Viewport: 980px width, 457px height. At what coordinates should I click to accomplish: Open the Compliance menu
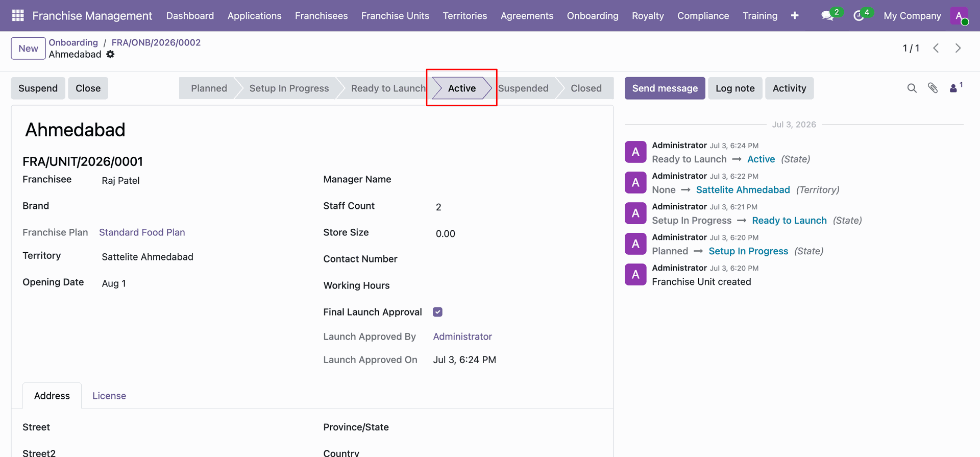(703, 16)
